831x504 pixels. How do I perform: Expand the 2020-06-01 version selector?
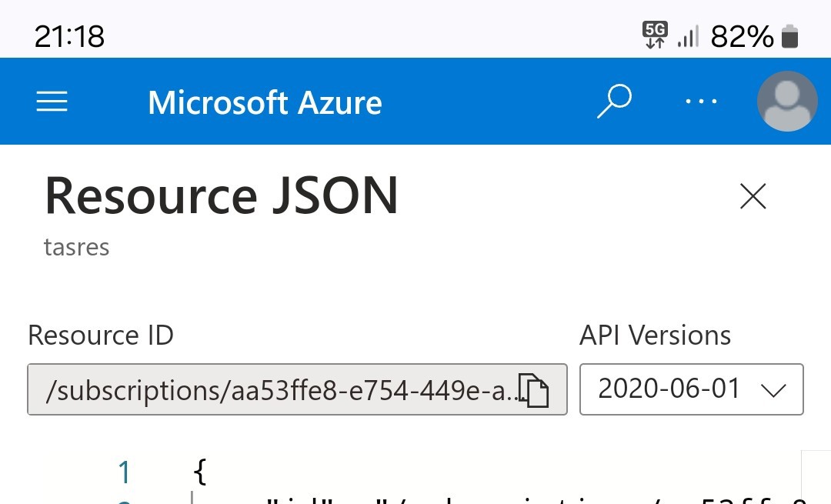(x=690, y=390)
